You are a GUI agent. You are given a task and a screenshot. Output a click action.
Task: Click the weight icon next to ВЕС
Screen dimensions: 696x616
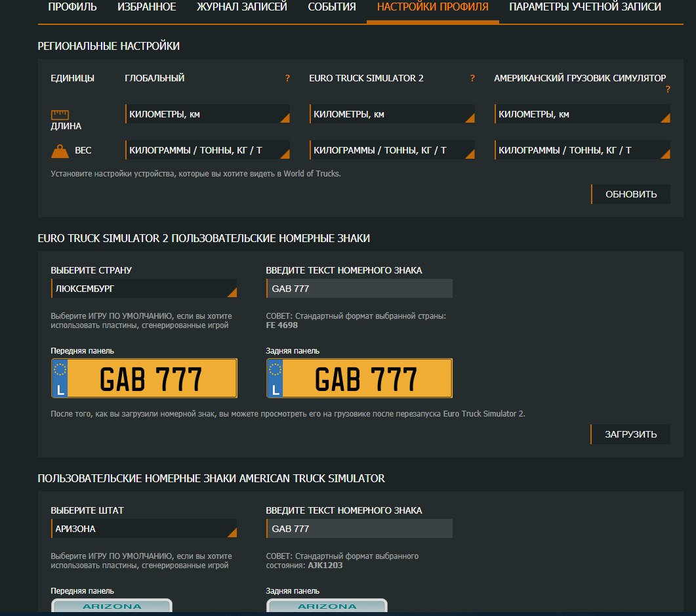point(60,151)
